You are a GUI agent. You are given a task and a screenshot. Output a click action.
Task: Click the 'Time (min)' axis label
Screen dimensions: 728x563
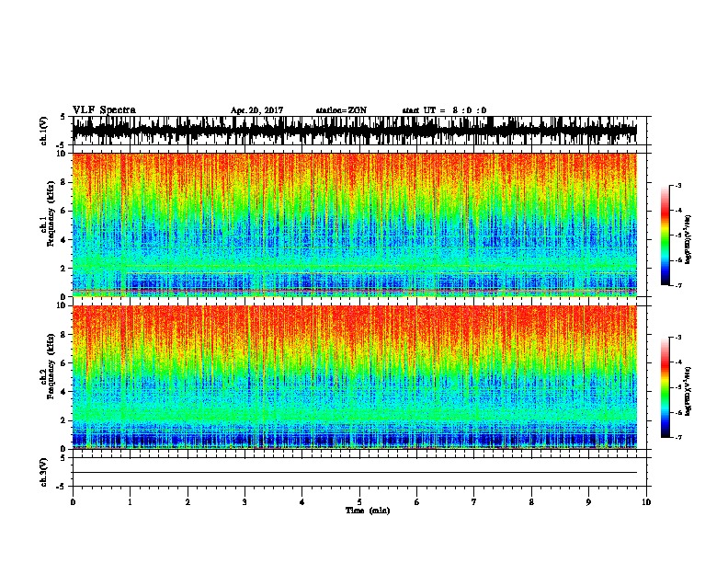[x=368, y=511]
